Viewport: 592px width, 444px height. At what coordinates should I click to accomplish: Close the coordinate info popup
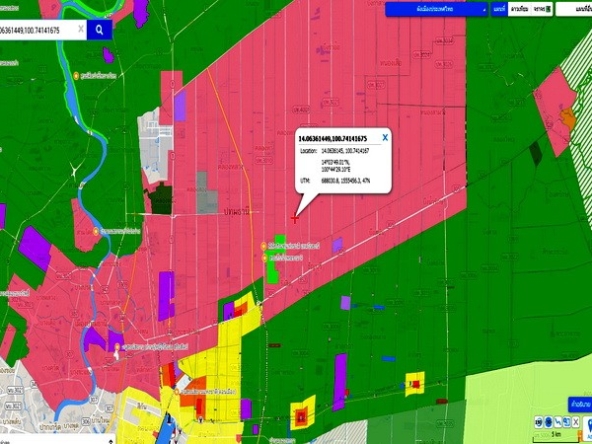(385, 138)
